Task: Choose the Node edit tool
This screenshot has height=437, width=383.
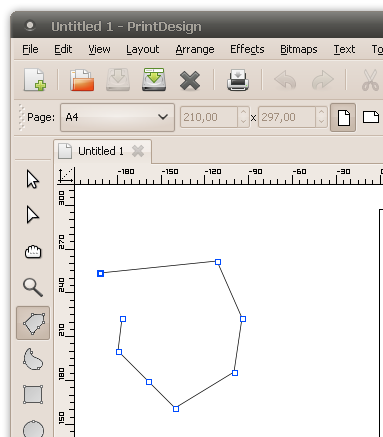Action: (33, 215)
